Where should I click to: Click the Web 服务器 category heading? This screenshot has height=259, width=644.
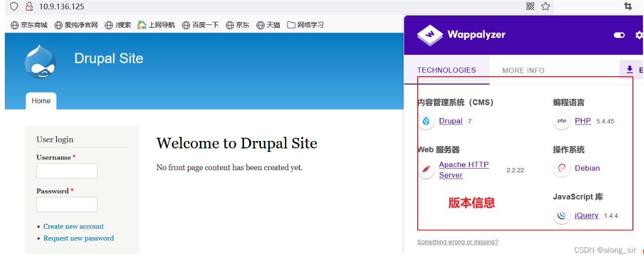pos(439,150)
